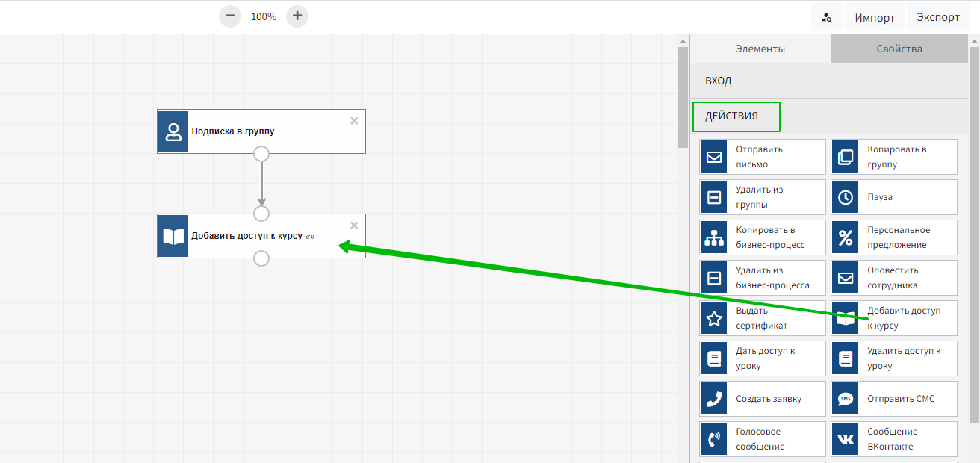980x463 pixels.
Task: Click the Импорт button
Action: [x=875, y=17]
